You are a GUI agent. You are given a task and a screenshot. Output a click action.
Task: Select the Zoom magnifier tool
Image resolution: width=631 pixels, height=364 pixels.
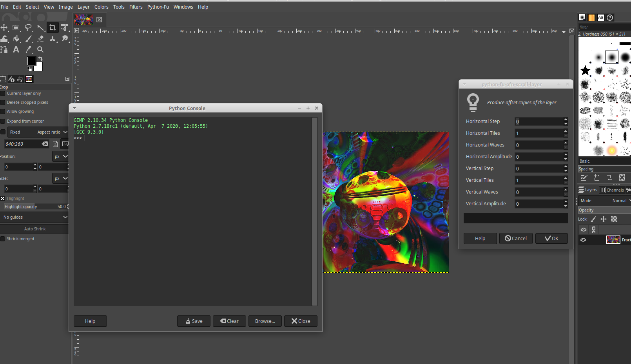[40, 49]
